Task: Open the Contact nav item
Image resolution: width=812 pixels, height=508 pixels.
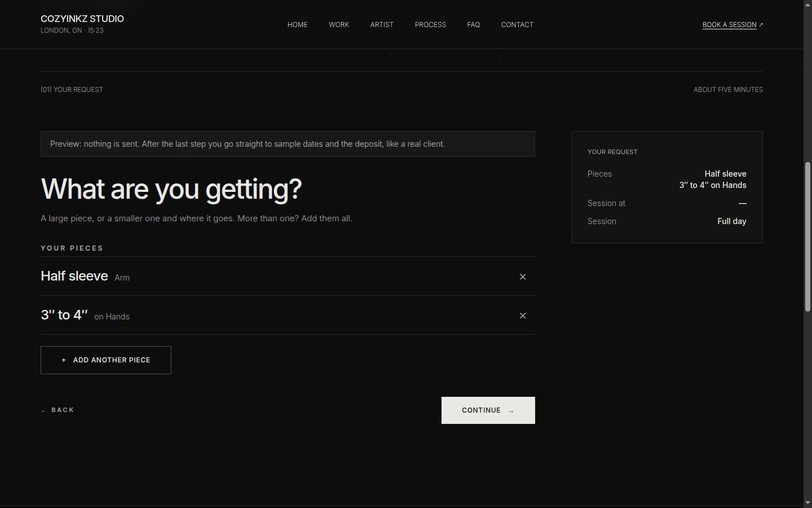Action: pos(517,25)
